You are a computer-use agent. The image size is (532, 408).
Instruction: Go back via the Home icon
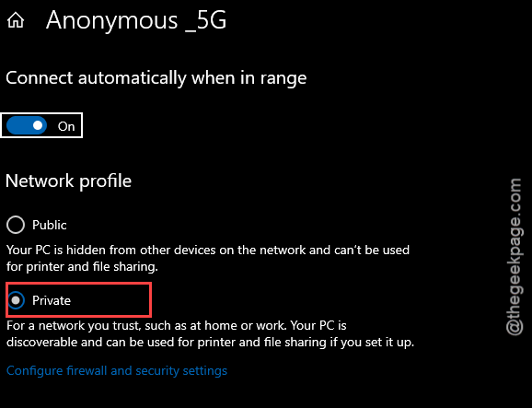tap(16, 19)
